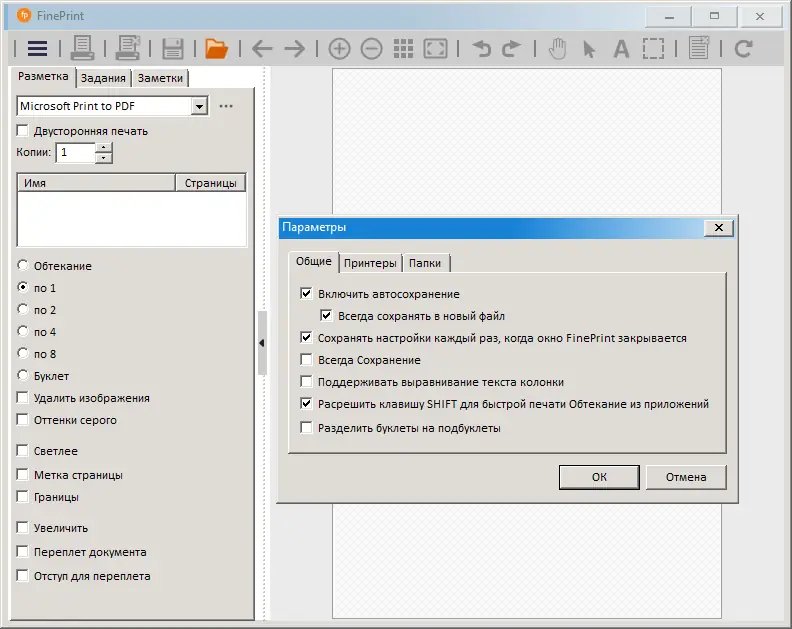792x629 pixels.
Task: Click the FinePrint app logo icon
Action: tap(24, 16)
